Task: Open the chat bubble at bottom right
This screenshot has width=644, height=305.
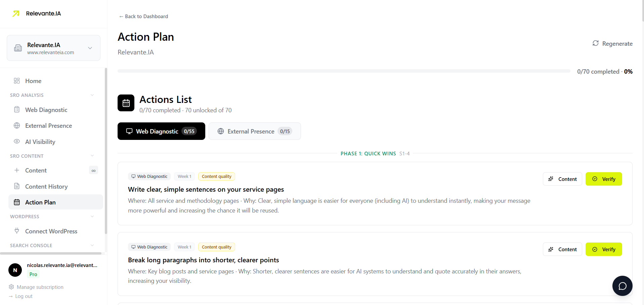Action: tap(622, 285)
